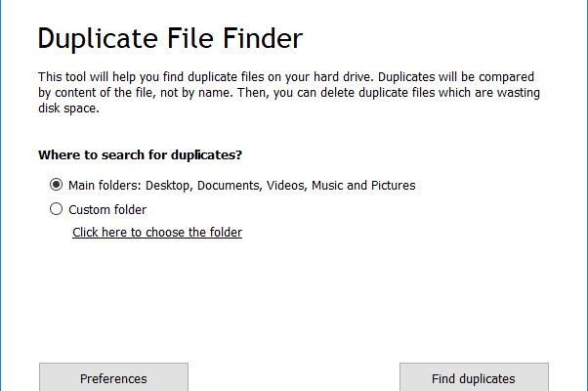Start the search with Find duplicates
588x391 pixels.
coord(474,377)
